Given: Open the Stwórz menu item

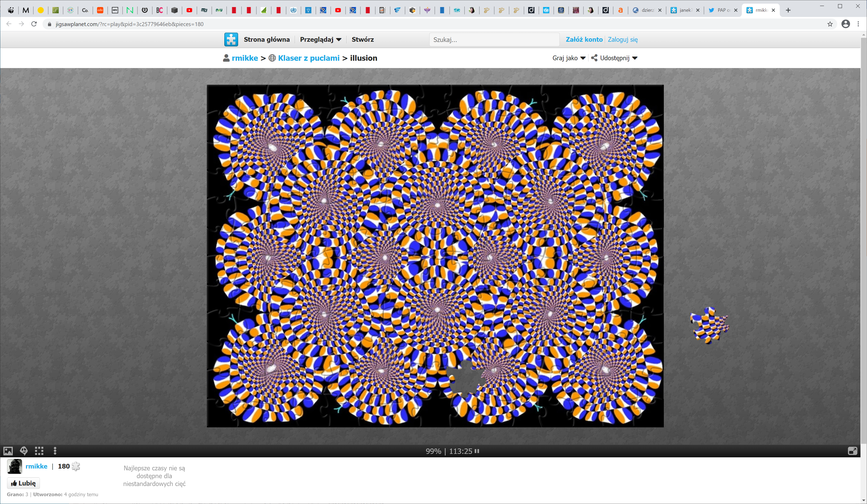Looking at the screenshot, I should 363,40.
